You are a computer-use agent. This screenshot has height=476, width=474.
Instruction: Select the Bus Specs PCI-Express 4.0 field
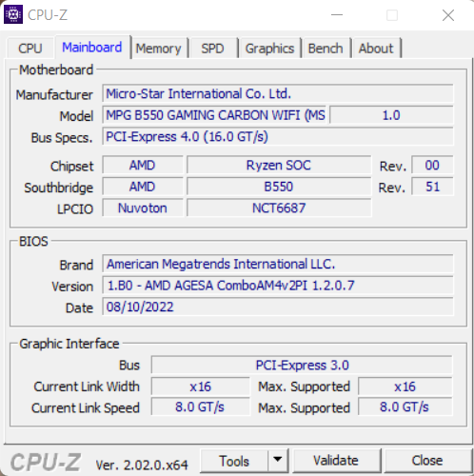click(278, 136)
